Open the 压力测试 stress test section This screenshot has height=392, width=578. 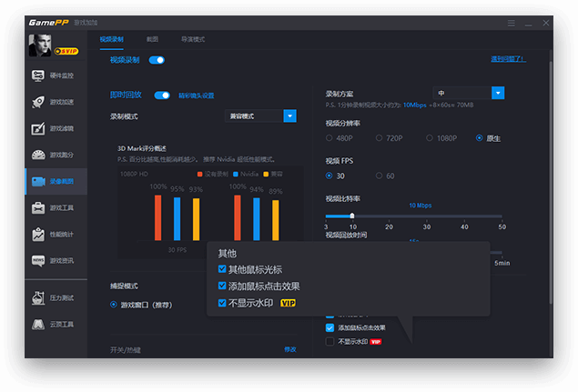56,297
